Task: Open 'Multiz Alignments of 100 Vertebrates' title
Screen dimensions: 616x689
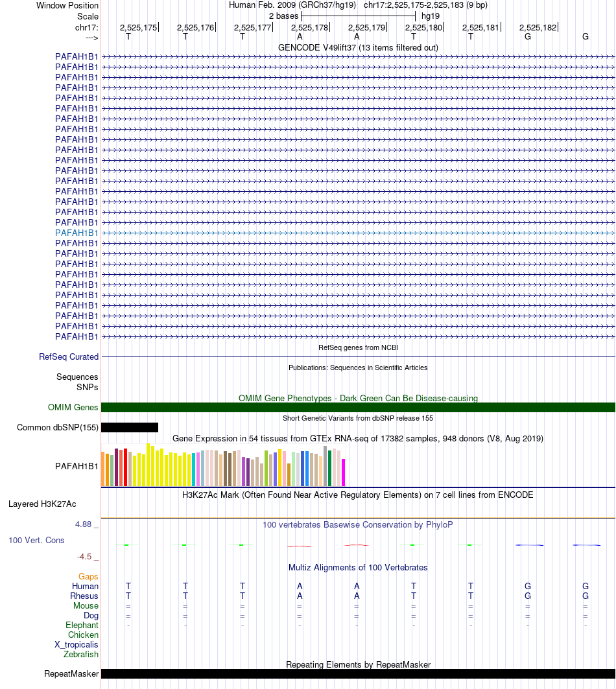Action: click(358, 567)
